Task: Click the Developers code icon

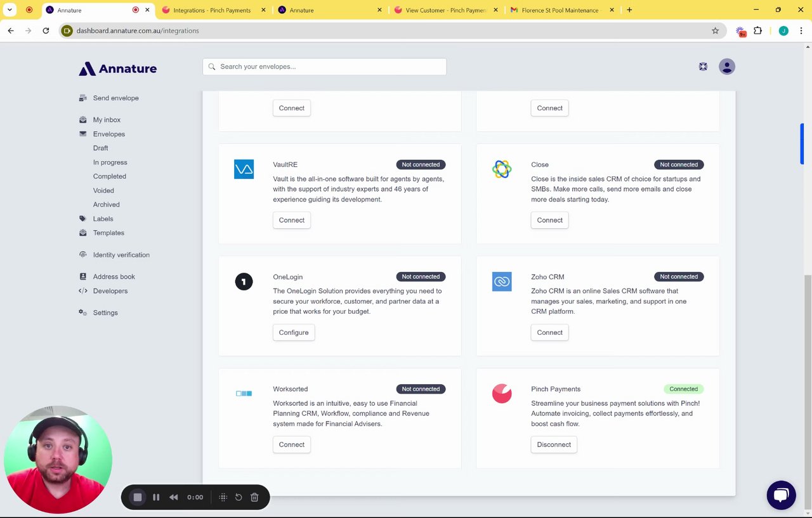Action: click(x=82, y=291)
